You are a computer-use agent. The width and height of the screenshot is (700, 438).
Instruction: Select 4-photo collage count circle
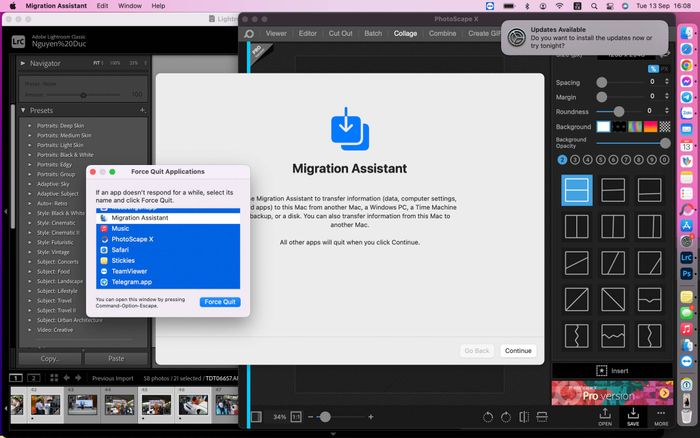point(588,159)
